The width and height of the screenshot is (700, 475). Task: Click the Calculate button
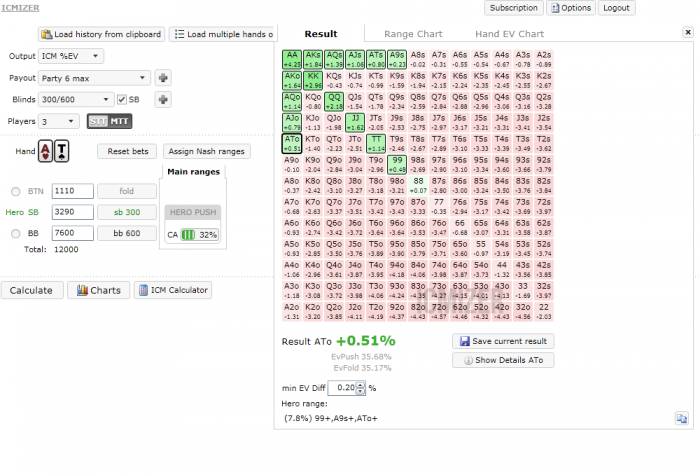[31, 290]
